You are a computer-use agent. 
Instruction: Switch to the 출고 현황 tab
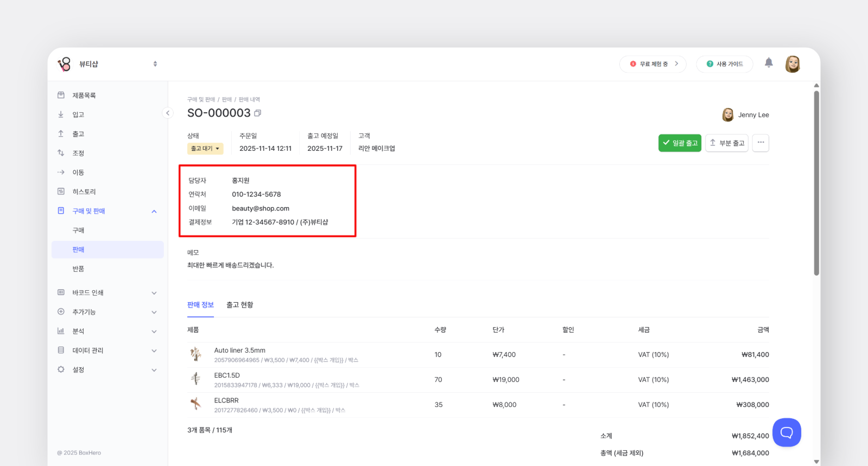click(x=239, y=305)
